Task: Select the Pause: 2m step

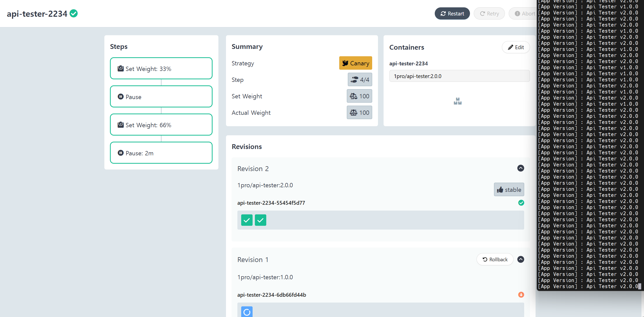Action: pos(161,153)
